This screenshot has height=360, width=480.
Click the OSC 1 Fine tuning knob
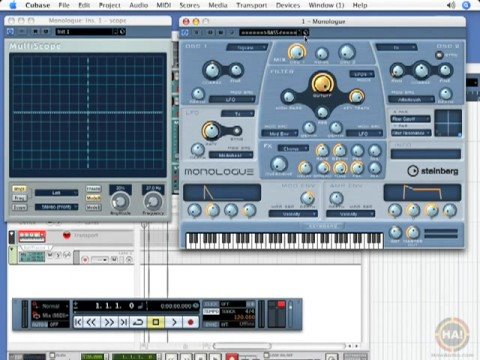pyautogui.click(x=236, y=70)
